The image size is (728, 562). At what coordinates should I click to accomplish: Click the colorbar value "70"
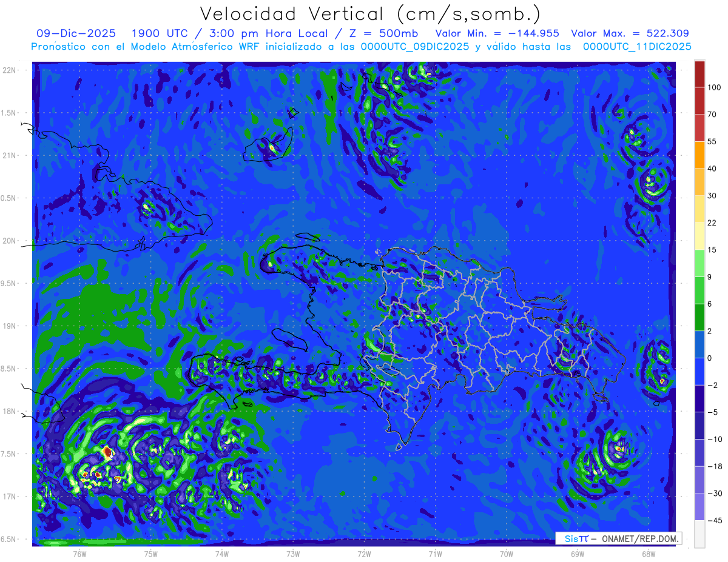point(712,115)
